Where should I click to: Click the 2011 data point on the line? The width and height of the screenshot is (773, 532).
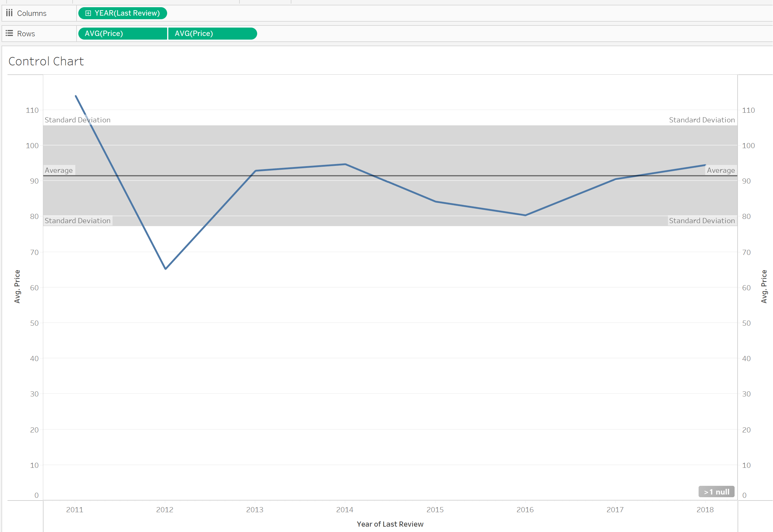tap(76, 96)
